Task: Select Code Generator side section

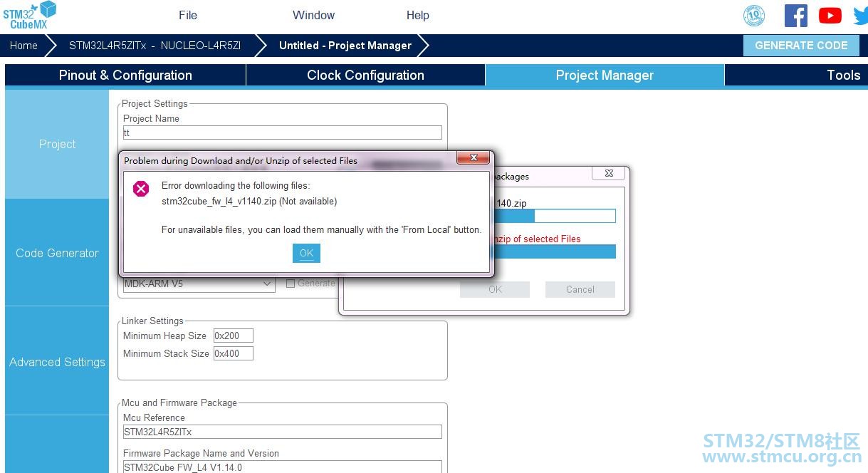Action: click(57, 253)
